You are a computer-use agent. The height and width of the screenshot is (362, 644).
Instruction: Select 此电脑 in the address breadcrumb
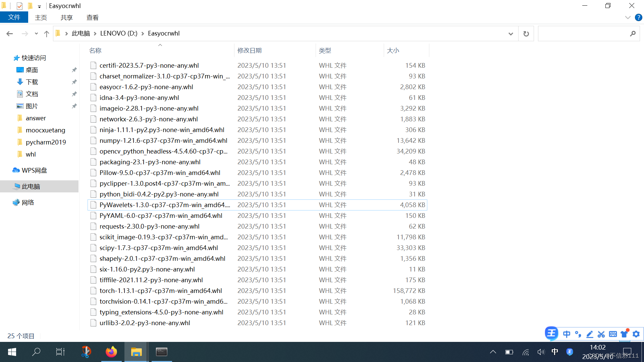(x=81, y=34)
